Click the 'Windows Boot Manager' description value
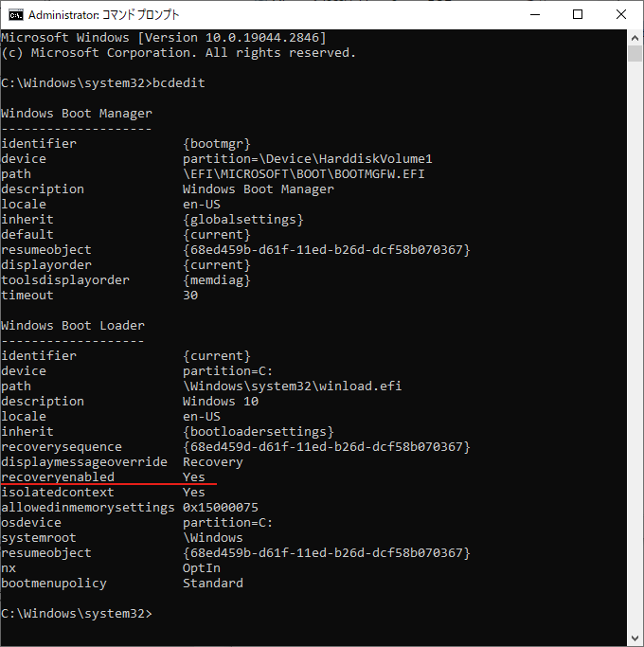644x647 pixels. (259, 189)
